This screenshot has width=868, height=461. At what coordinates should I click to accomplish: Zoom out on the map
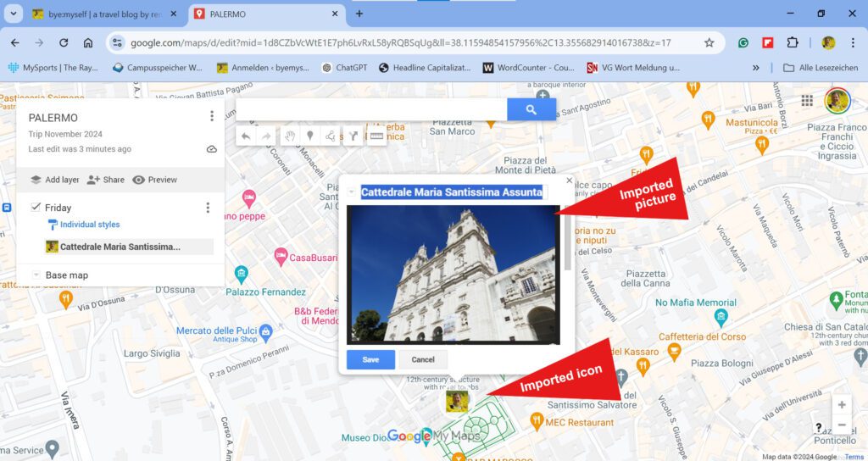click(842, 425)
